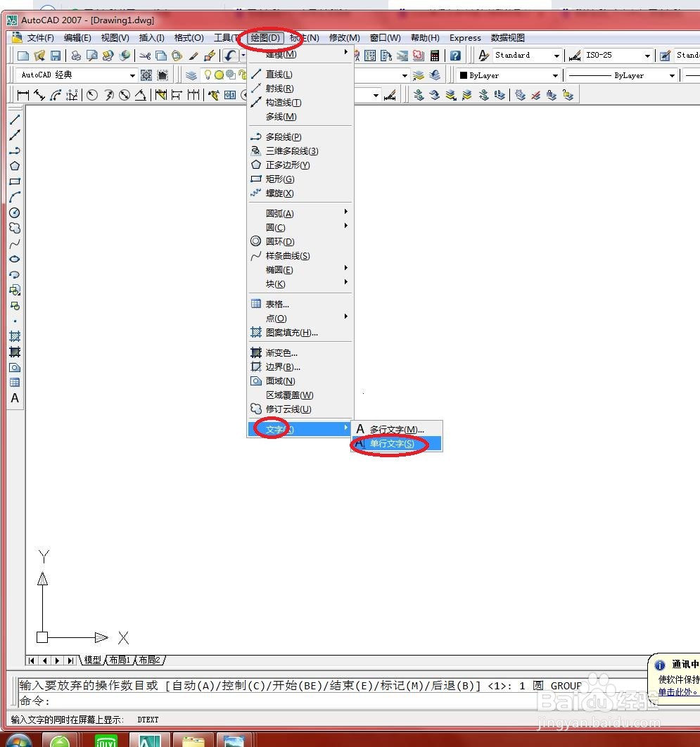Select the Spline tool in left toolbar
Image resolution: width=700 pixels, height=747 pixels.
point(15,244)
